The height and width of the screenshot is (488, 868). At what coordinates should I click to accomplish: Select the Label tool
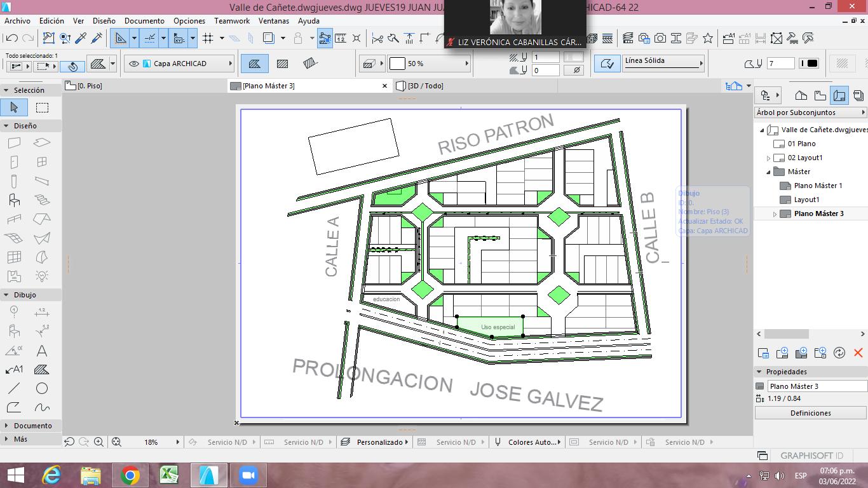(14, 370)
